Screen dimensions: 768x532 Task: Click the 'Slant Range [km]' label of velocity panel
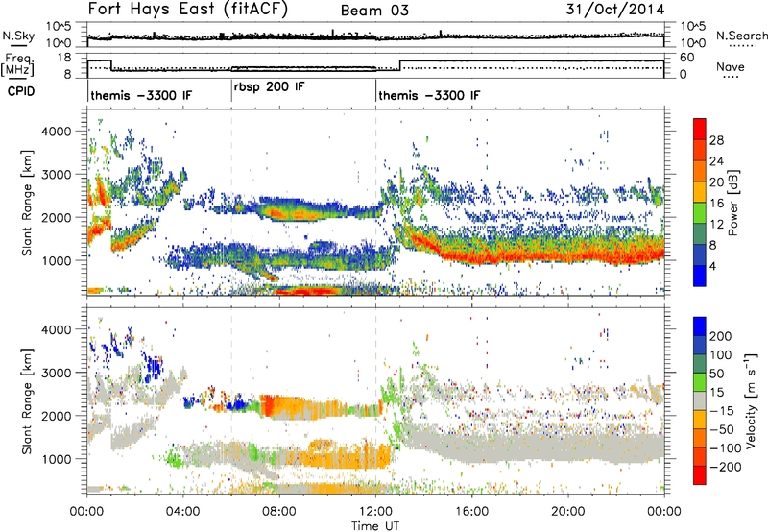pyautogui.click(x=27, y=400)
